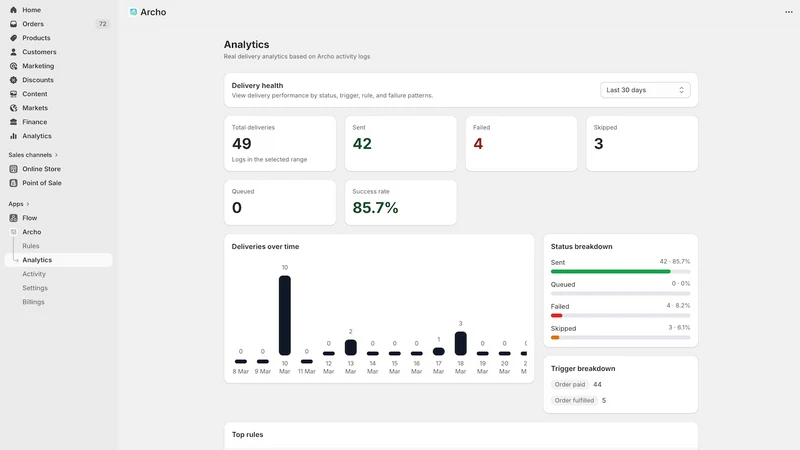Open the Archo Rules sub-page
Viewport: 800px width, 450px height.
[31, 246]
